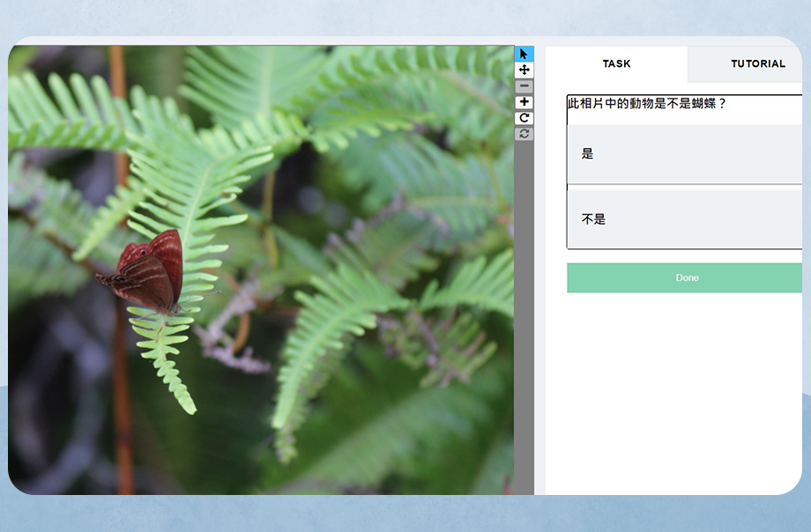Choose the 不是 answer option
This screenshot has width=811, height=532.
pos(684,219)
